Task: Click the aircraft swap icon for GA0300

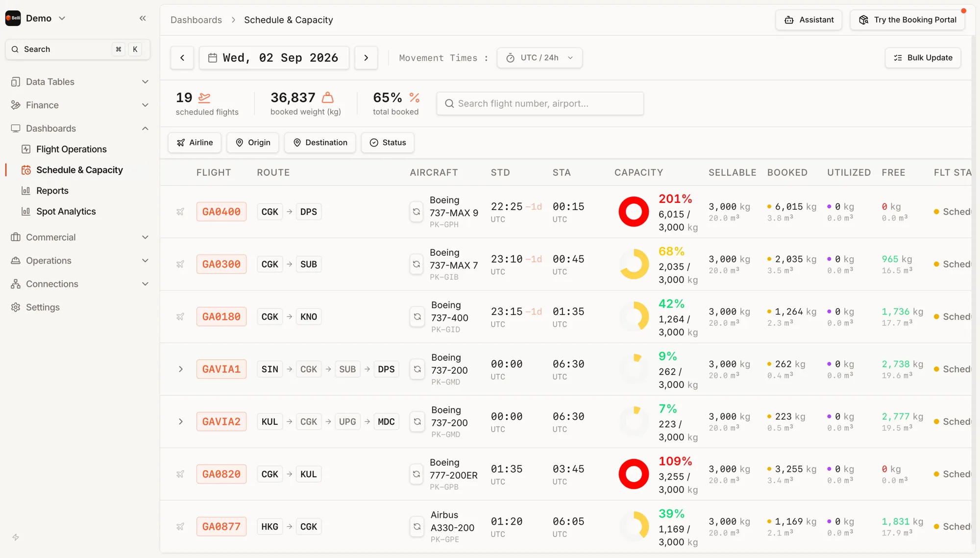Action: coord(416,264)
